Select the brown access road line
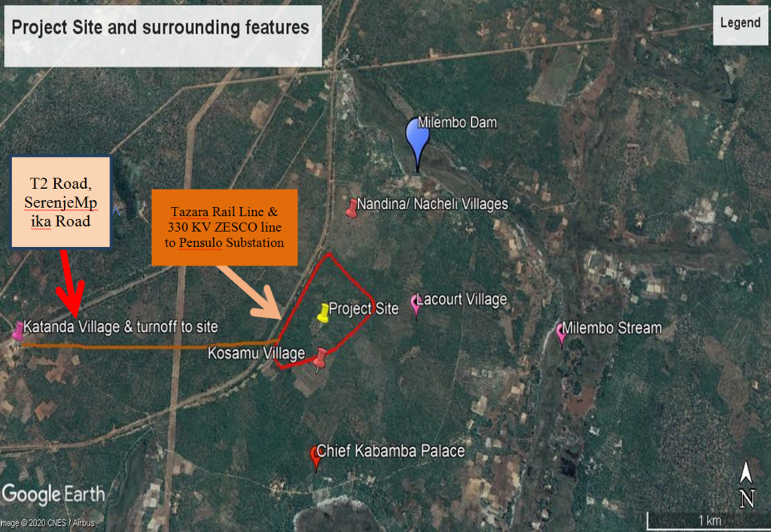The height and width of the screenshot is (532, 771). [151, 345]
